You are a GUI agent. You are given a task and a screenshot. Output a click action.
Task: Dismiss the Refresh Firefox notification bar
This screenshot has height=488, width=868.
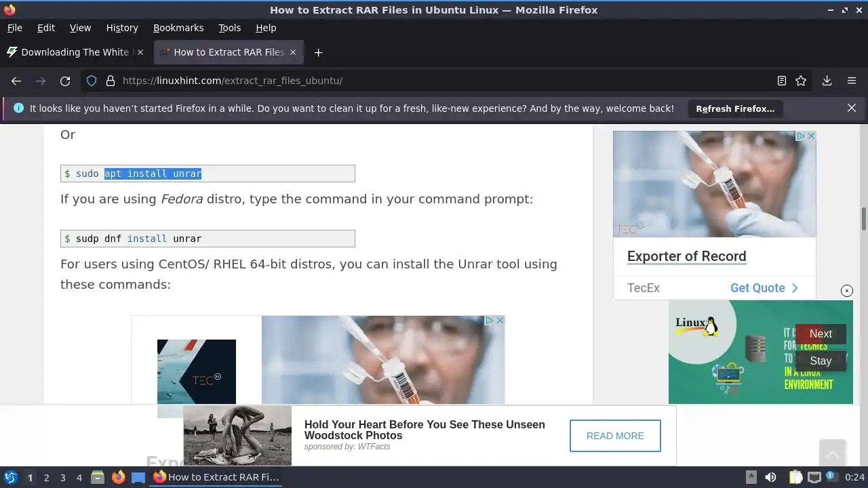(852, 108)
